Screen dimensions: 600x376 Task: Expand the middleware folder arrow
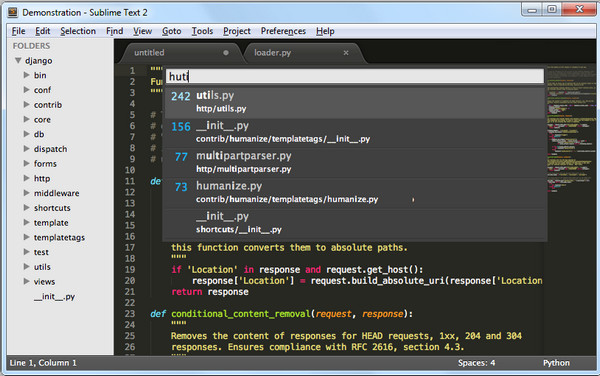26,193
